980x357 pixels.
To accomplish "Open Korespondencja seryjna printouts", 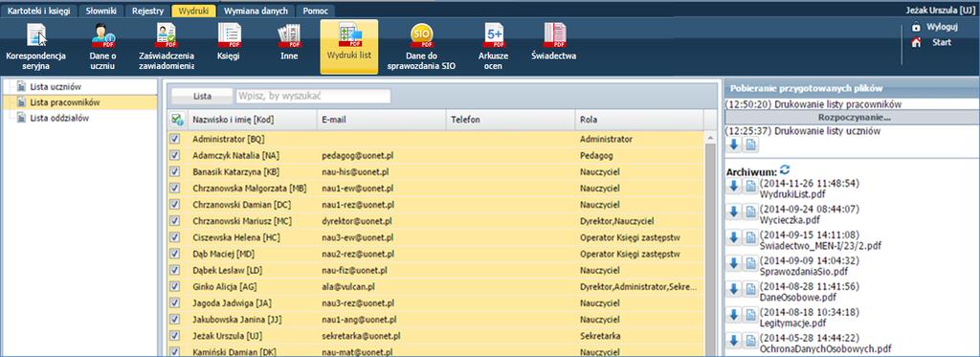I will (36, 47).
